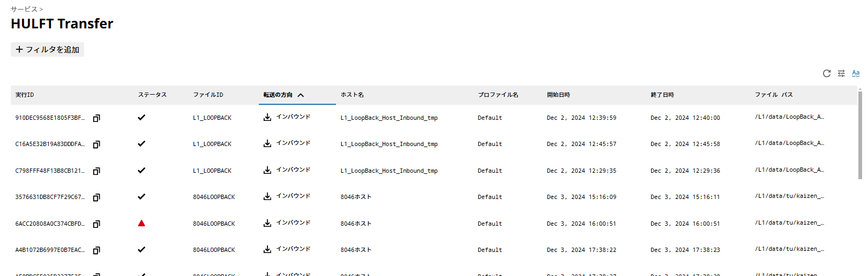868x276 pixels.
Task: Select execution ID 3576631DB8CF7F29C67... text
Action: (50, 197)
